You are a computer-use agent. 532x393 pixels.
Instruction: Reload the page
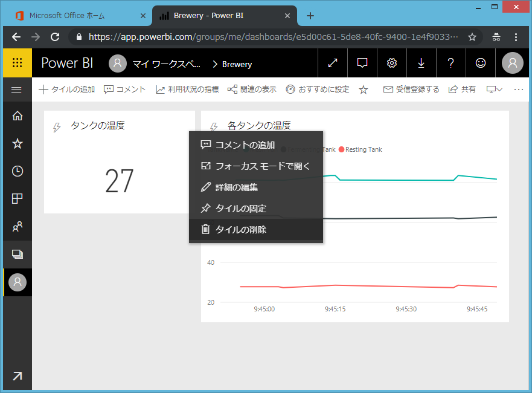click(55, 37)
